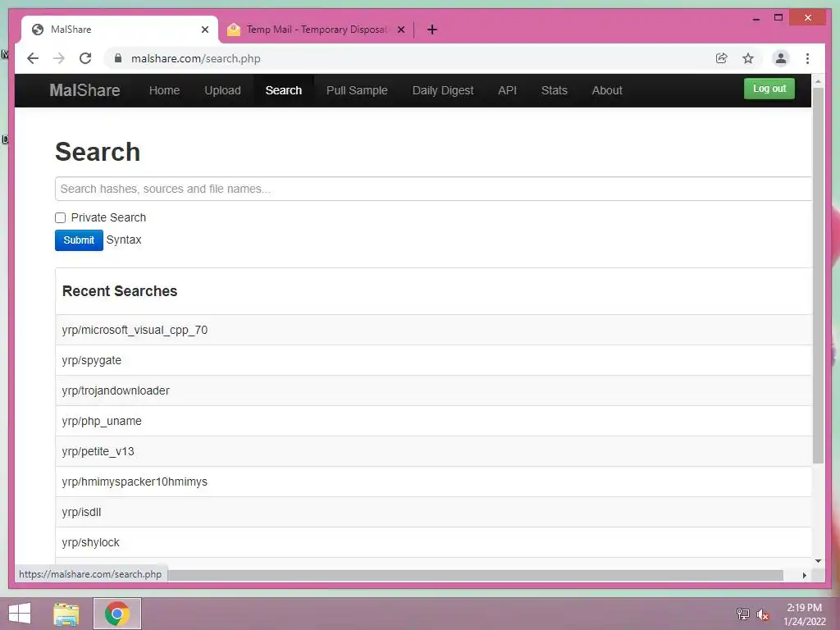The width and height of the screenshot is (840, 630).
Task: Click recent search yrp/microsoft_visual_cpp_70
Action: [135, 330]
